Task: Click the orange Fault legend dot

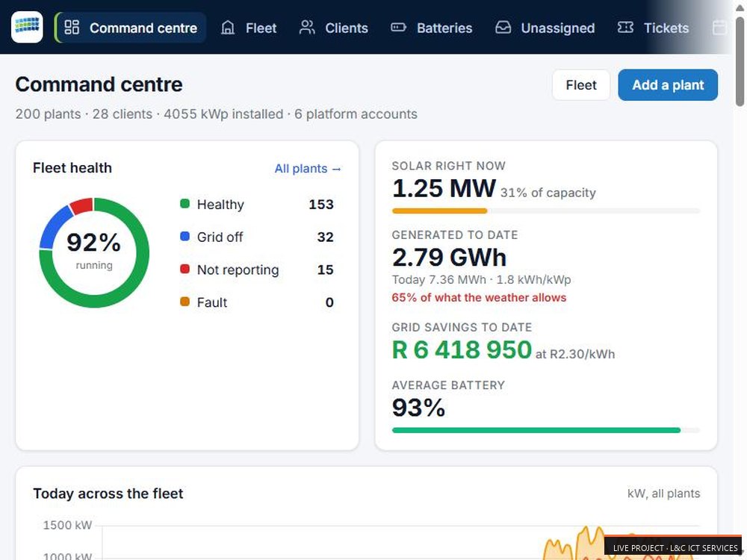Action: [x=185, y=302]
